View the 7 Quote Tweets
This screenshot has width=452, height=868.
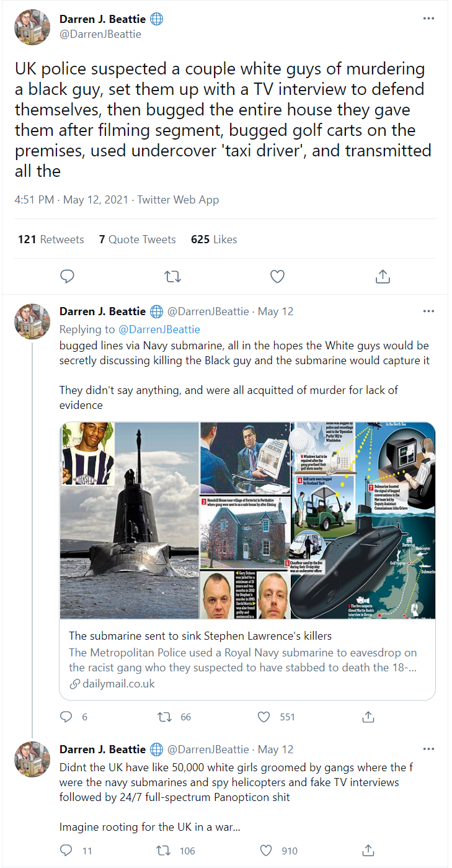pos(137,239)
